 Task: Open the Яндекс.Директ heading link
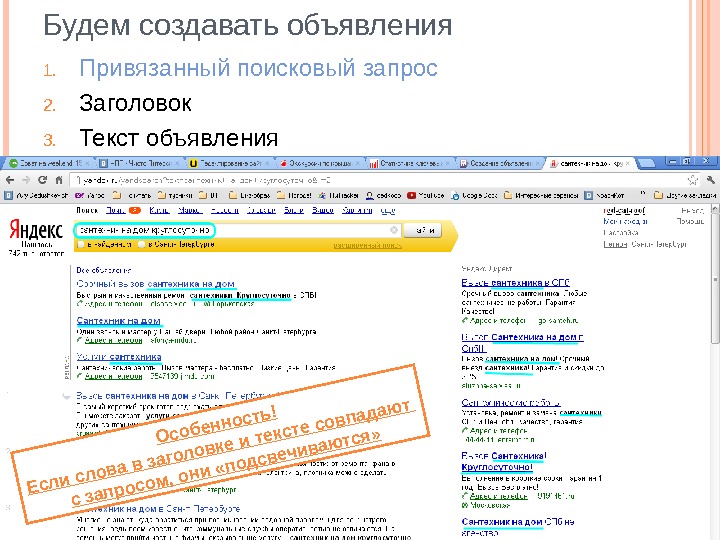tap(487, 269)
